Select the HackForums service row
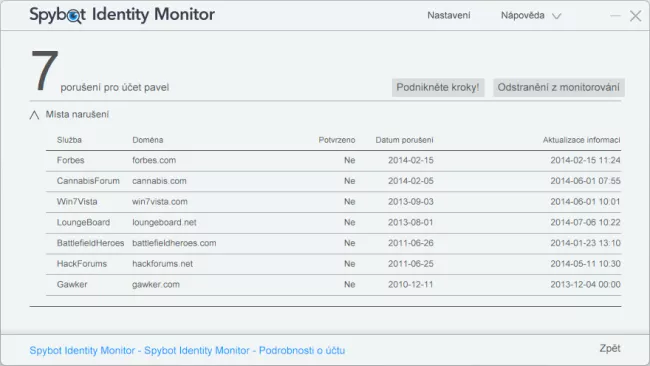The image size is (650, 366). pyautogui.click(x=333, y=264)
